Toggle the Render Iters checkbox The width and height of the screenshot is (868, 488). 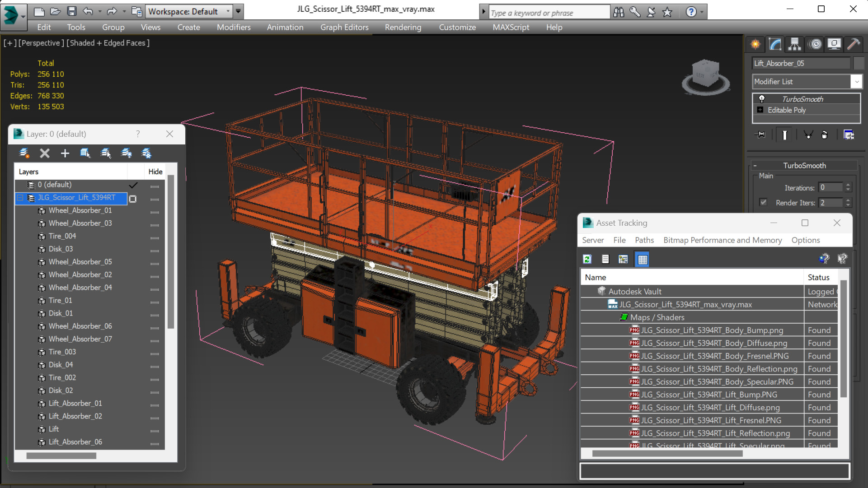click(763, 202)
